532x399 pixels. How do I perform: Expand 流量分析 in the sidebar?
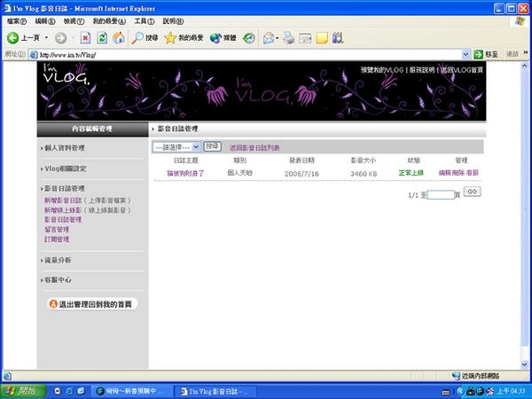58,260
